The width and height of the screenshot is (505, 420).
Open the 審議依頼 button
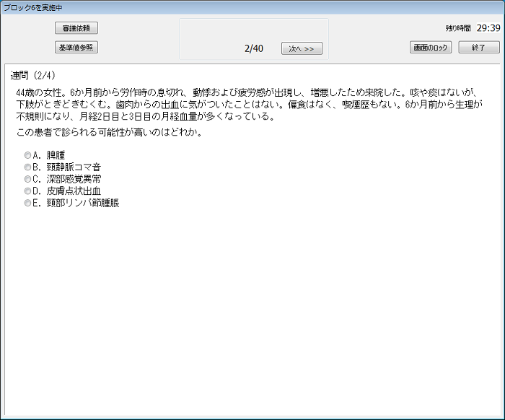click(x=76, y=28)
